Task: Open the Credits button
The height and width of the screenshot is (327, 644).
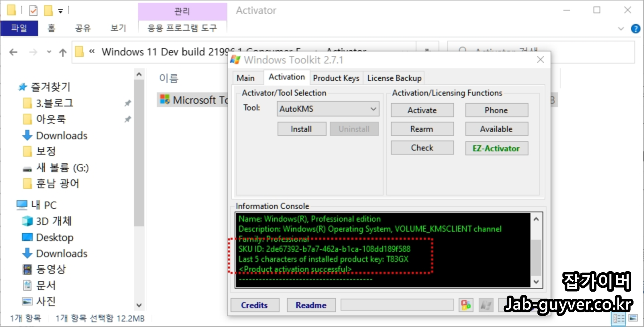Action: point(255,305)
